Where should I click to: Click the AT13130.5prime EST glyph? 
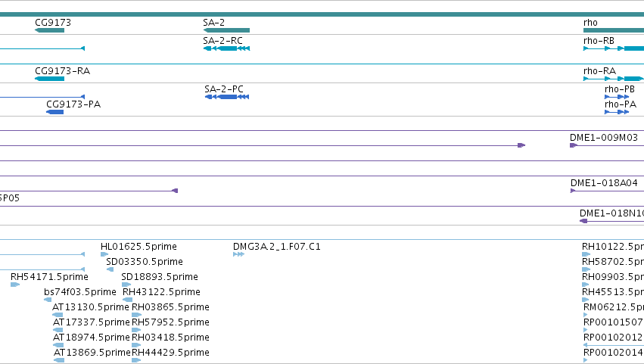58,315
